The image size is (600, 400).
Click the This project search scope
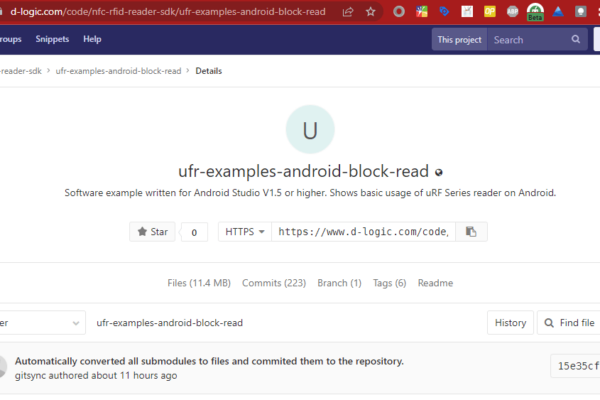[460, 40]
